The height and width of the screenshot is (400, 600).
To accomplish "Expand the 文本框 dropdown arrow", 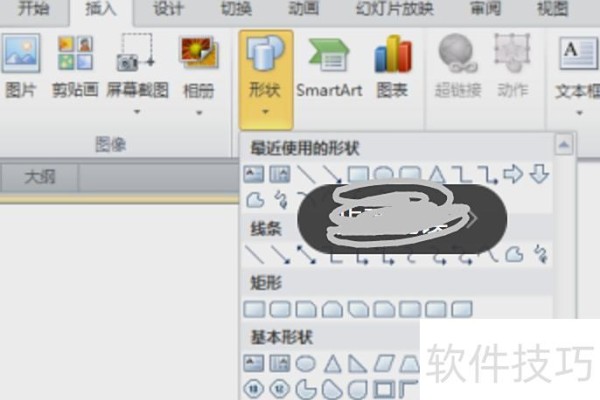I will click(579, 113).
